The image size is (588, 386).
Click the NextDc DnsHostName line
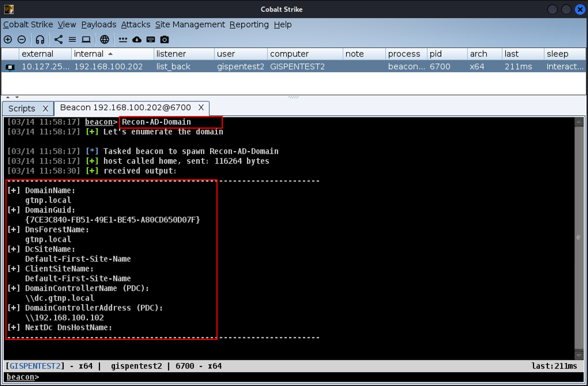[x=60, y=327]
